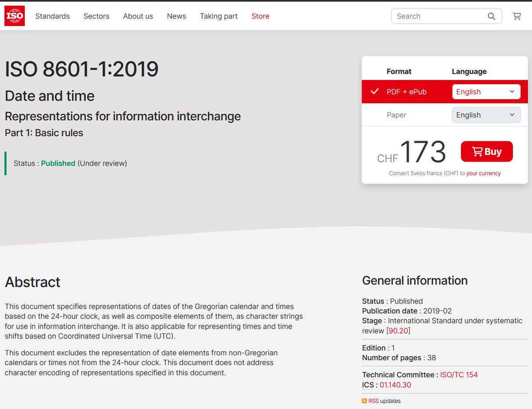This screenshot has width=532, height=409.
Task: Go to the News menu item
Action: (x=176, y=16)
